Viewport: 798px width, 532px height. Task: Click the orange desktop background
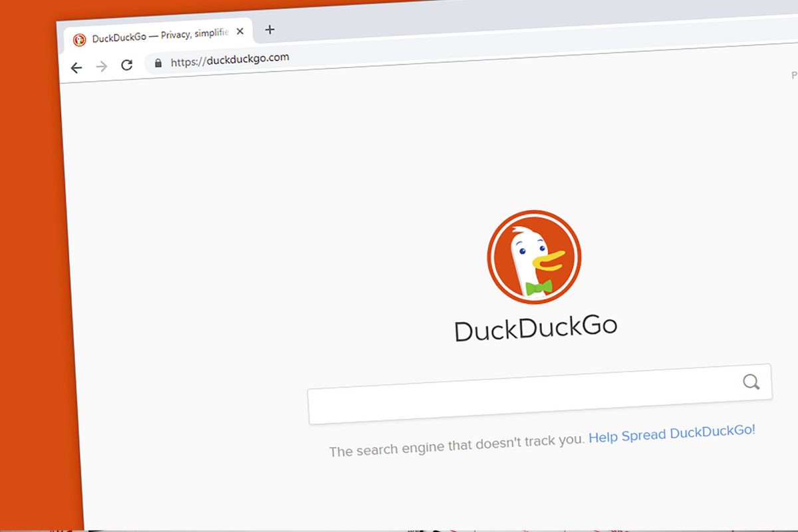(30, 266)
